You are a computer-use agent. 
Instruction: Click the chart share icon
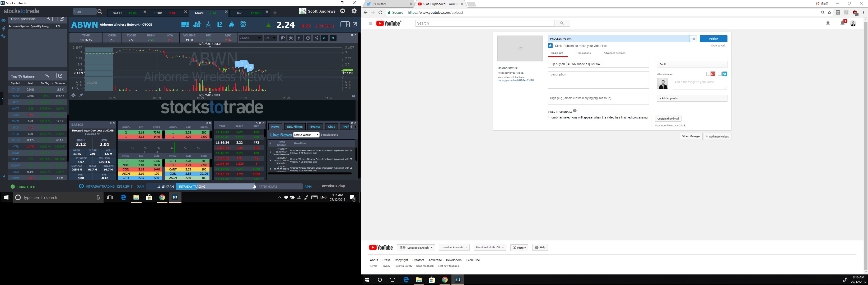click(316, 38)
